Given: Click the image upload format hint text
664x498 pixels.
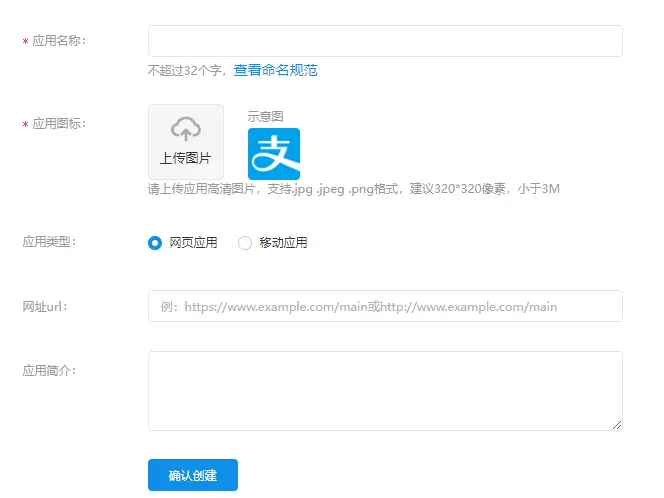Looking at the screenshot, I should click(x=354, y=189).
